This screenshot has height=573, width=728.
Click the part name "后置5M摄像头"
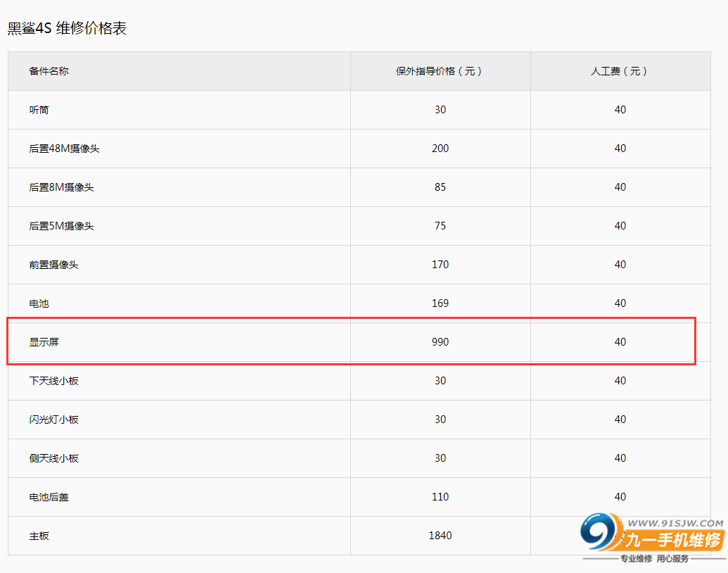[61, 226]
